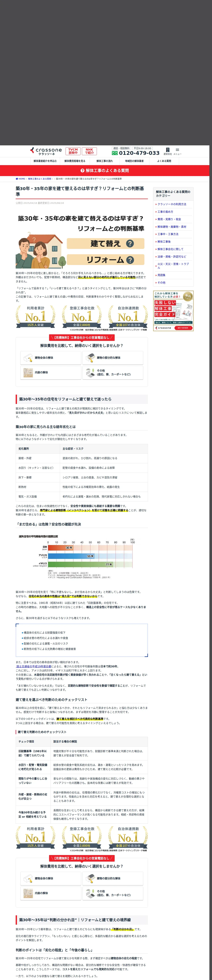Select lower 建物の部分的な解体 estimate button
Image resolution: width=212 pixels, height=980 pixels.
pyautogui.click(x=113, y=878)
